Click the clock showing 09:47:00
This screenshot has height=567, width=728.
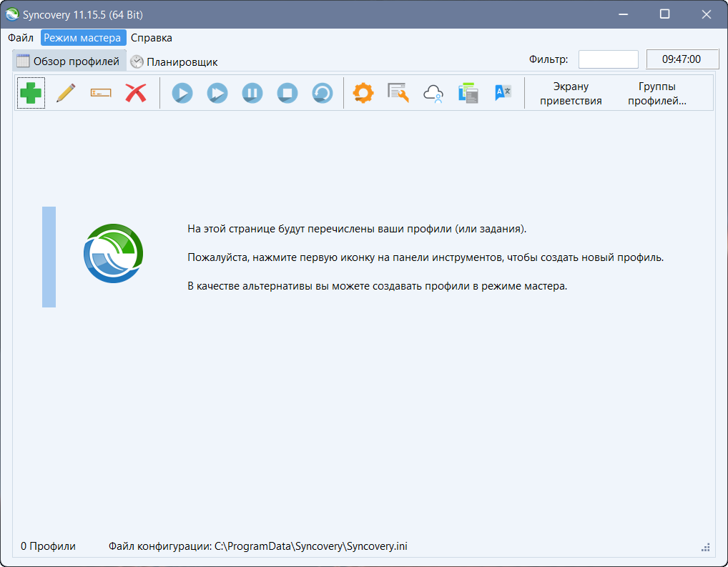point(682,59)
